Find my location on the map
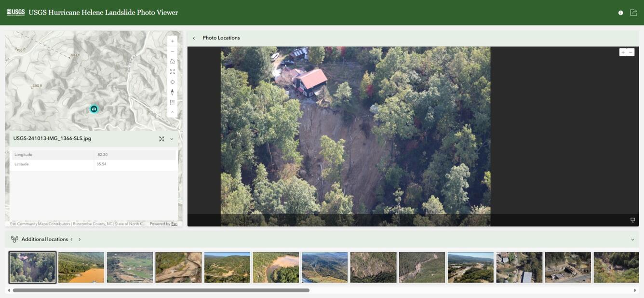Viewport: 644px width, 298px height. point(172,82)
